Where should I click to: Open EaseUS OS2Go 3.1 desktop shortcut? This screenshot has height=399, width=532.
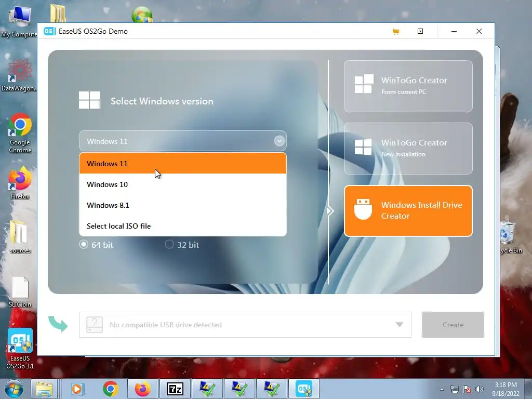click(x=20, y=349)
